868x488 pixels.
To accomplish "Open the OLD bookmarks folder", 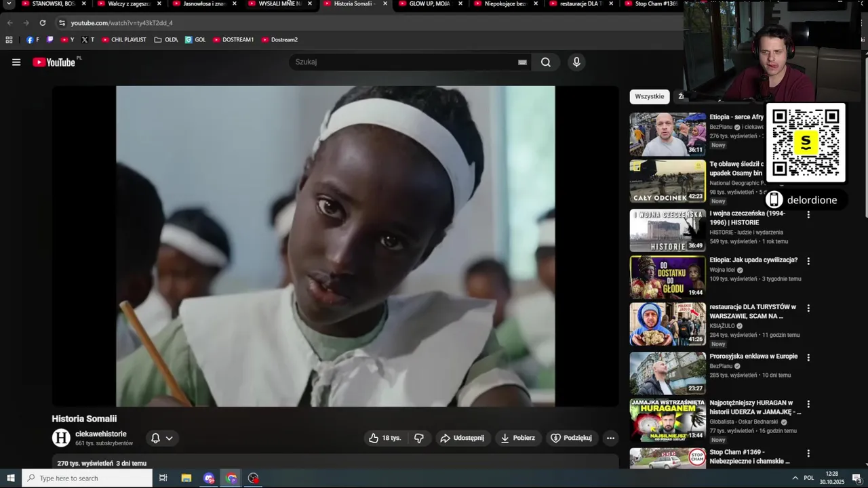I will (166, 39).
